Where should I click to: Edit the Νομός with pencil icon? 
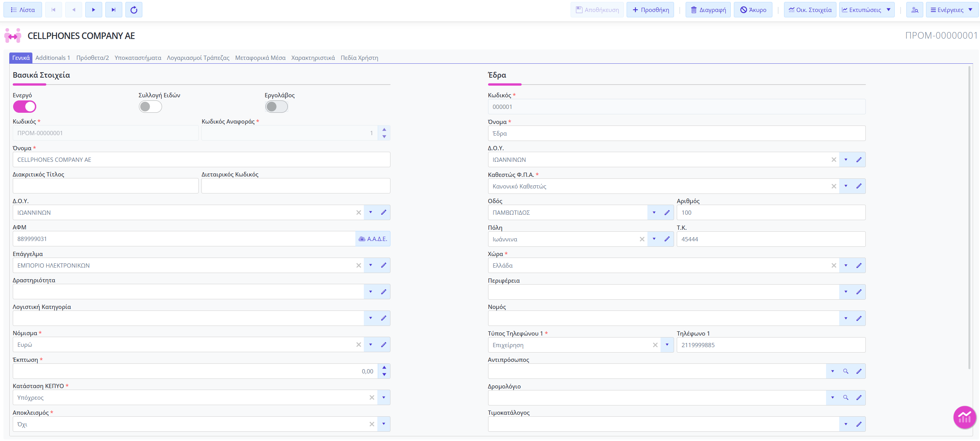pyautogui.click(x=859, y=318)
